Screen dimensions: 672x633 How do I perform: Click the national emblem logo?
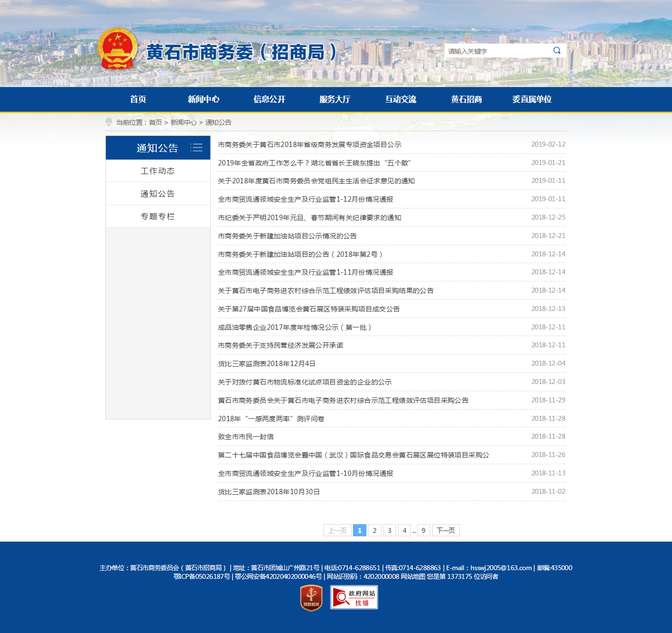click(x=117, y=49)
